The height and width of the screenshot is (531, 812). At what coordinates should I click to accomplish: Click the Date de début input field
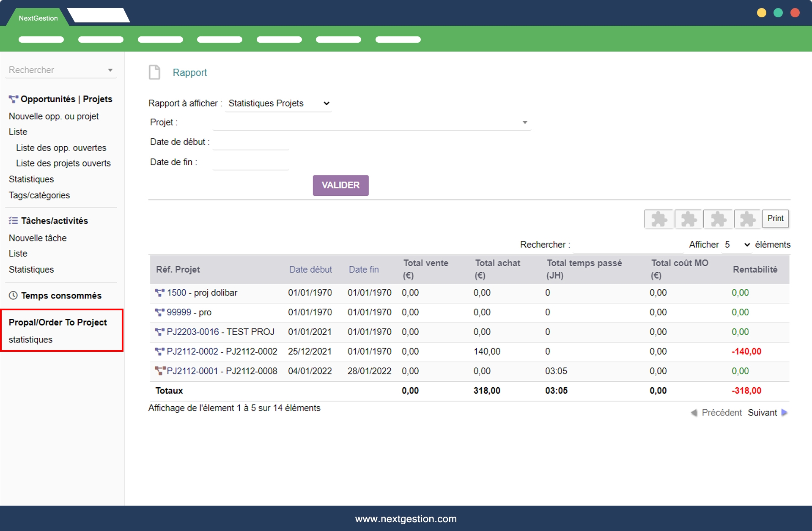(x=251, y=142)
